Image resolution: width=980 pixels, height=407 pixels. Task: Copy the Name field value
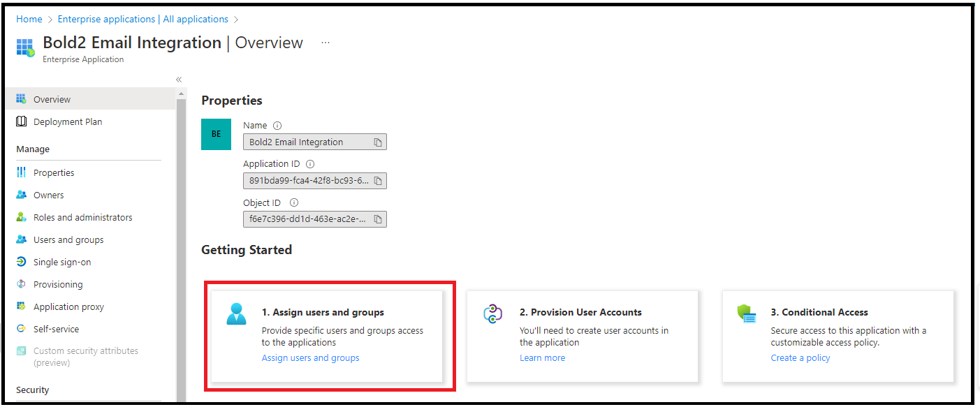(x=378, y=141)
